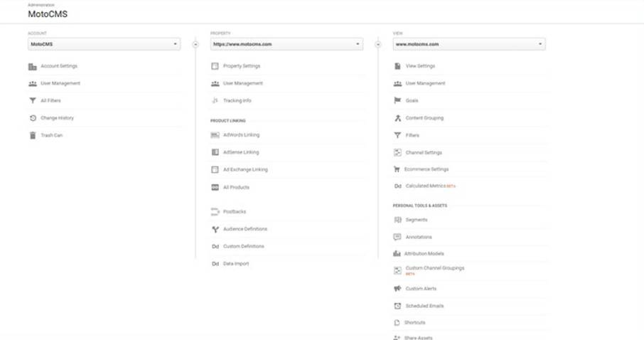Open Content Grouping
This screenshot has width=644, height=340.
[x=424, y=118]
